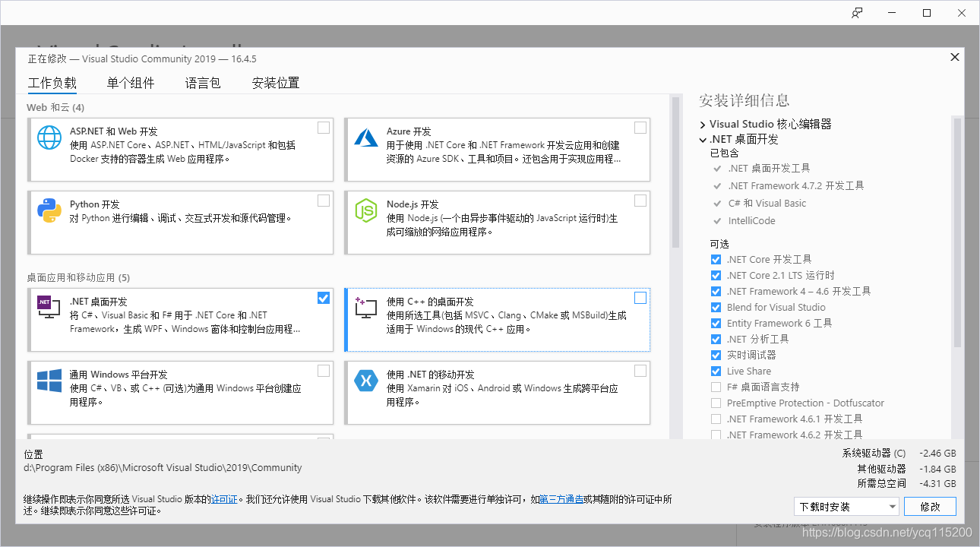This screenshot has height=547, width=980.
Task: Click the Python development icon
Action: [x=49, y=210]
